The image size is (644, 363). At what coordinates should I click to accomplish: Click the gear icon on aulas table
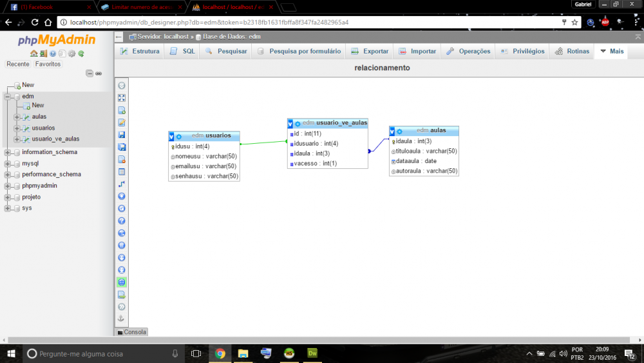click(399, 131)
